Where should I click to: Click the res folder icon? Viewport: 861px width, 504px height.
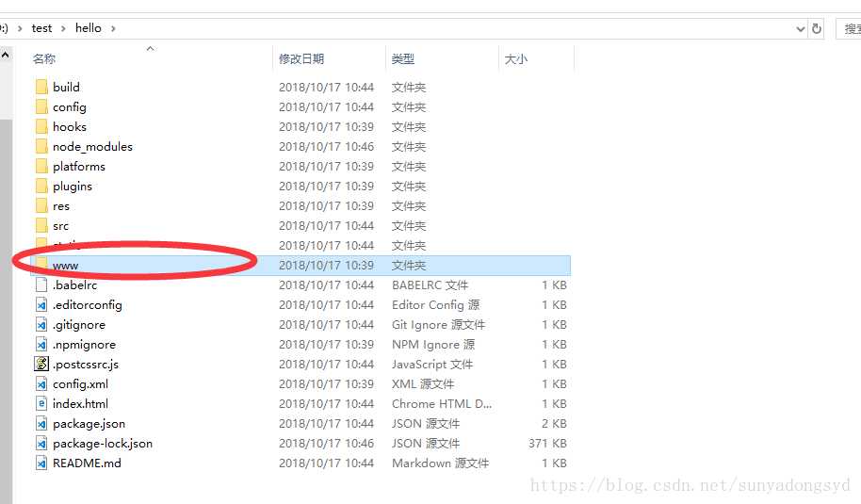tap(41, 205)
